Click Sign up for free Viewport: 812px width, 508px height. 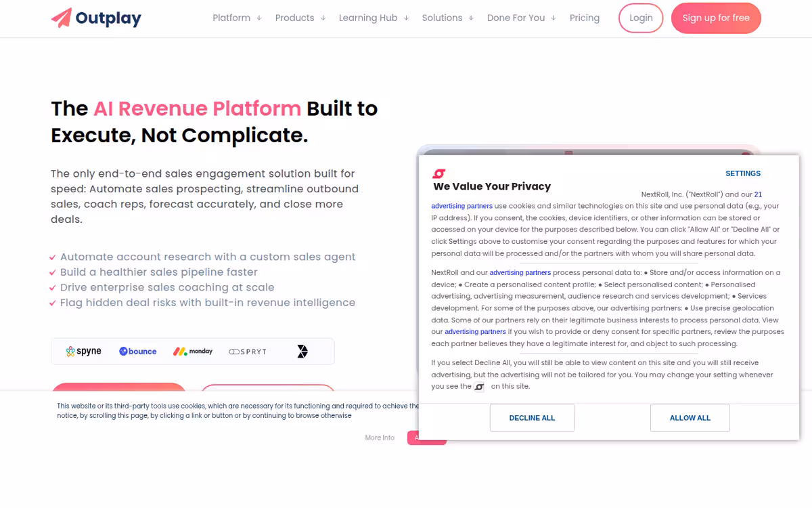point(716,18)
